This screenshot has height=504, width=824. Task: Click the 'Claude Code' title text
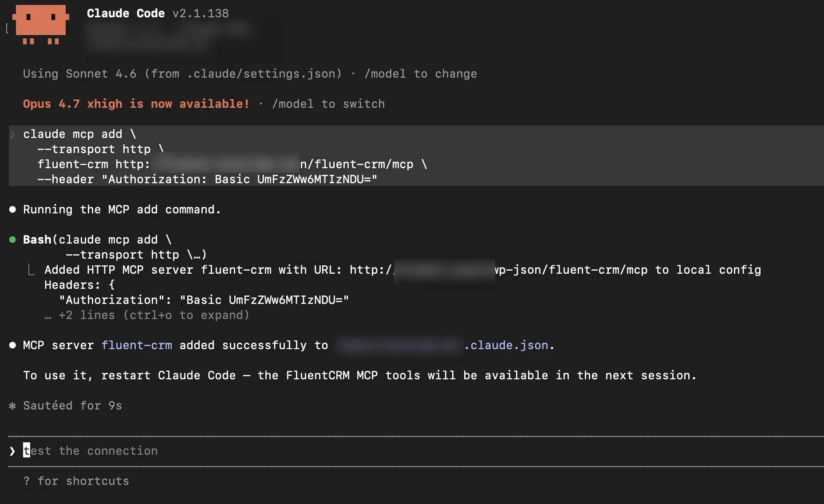coord(126,13)
